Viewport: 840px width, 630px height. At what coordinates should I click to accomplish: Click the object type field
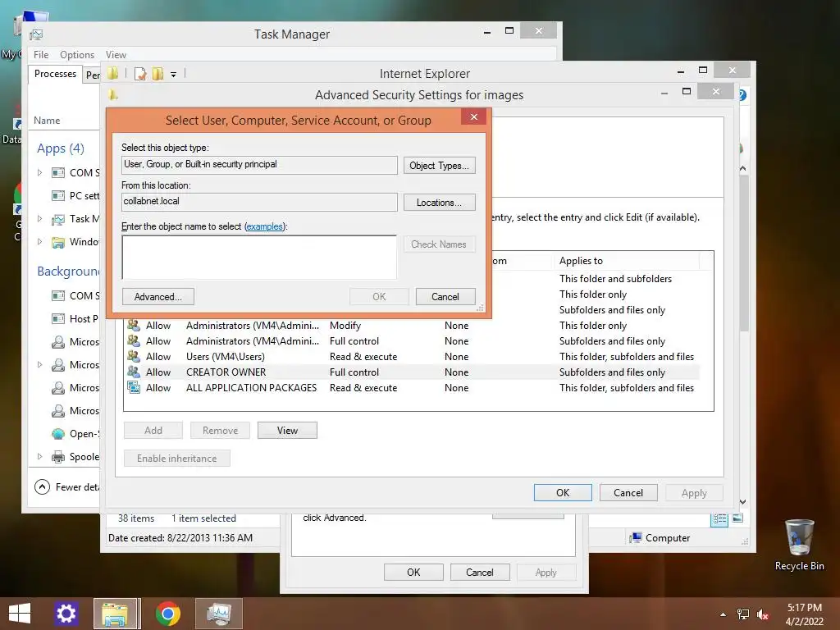[259, 164]
